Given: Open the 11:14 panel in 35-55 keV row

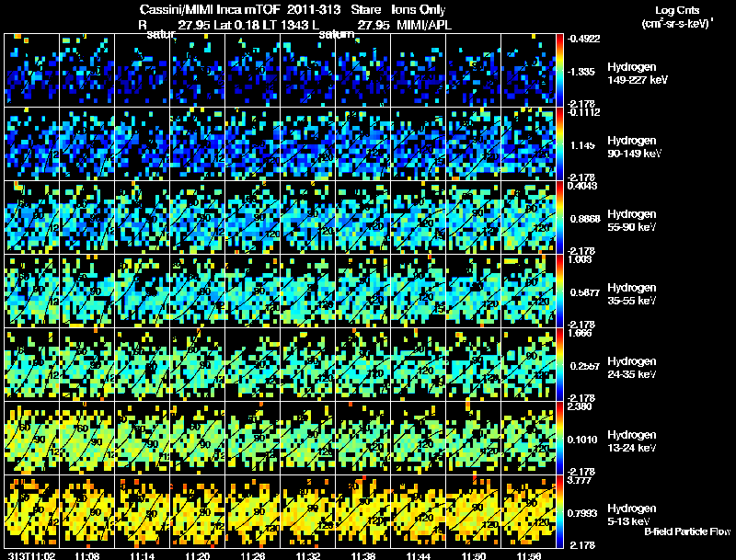Looking at the screenshot, I should click(143, 291).
